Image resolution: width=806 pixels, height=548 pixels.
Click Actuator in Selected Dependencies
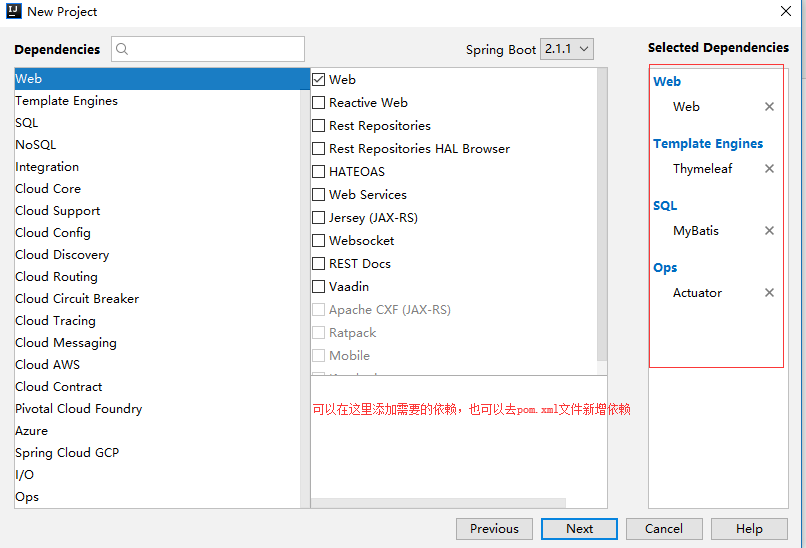(698, 293)
